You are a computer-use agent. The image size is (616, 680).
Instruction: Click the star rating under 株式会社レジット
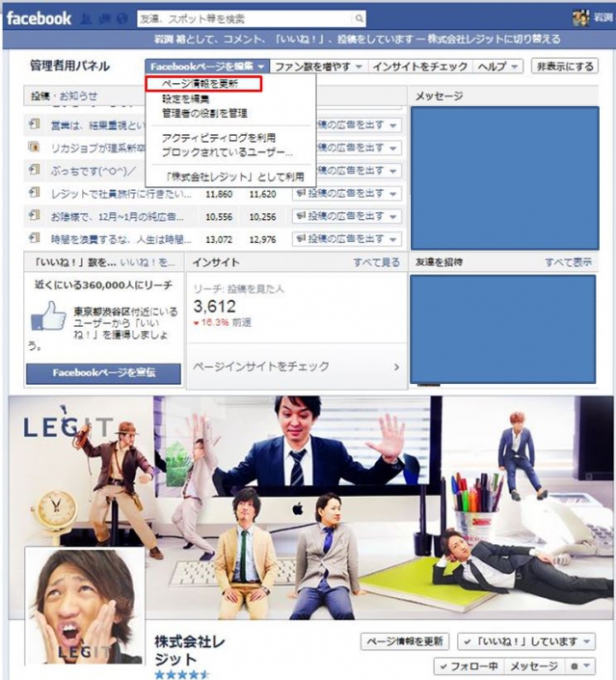click(182, 675)
